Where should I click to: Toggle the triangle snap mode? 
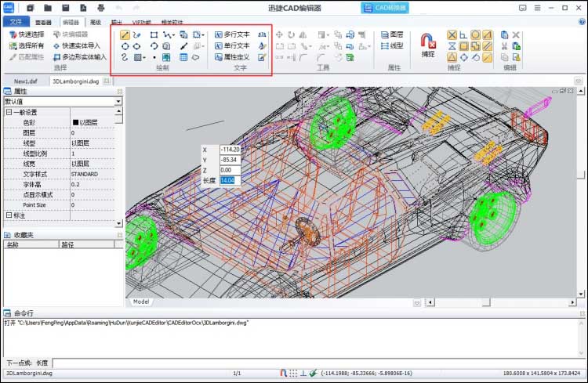[452, 57]
